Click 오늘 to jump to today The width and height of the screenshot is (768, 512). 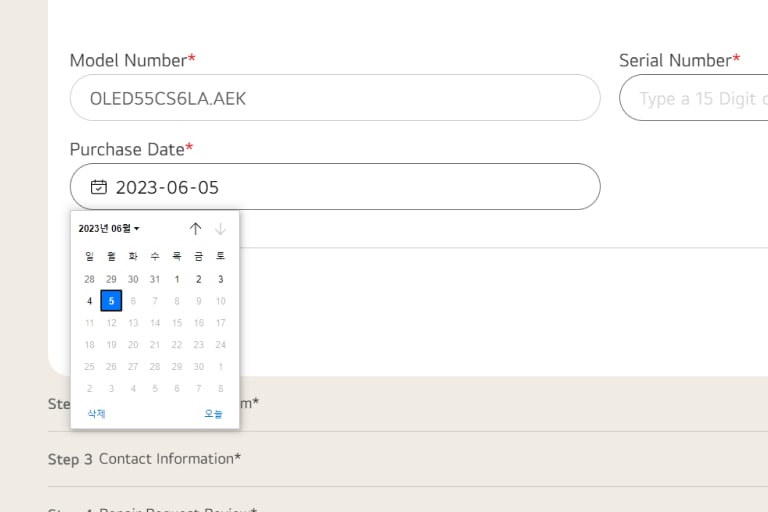[213, 414]
